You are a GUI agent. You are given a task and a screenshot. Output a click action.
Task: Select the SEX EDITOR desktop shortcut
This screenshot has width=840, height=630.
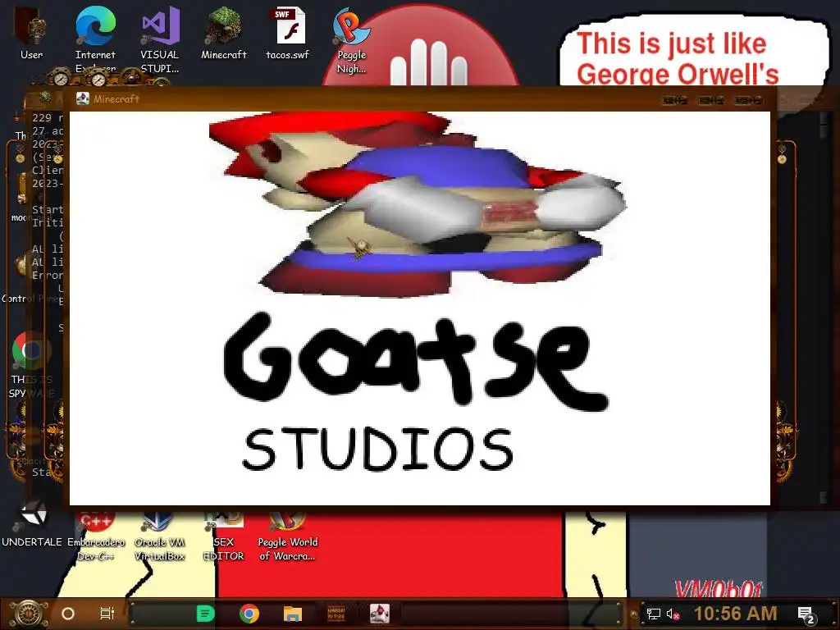pos(223,536)
